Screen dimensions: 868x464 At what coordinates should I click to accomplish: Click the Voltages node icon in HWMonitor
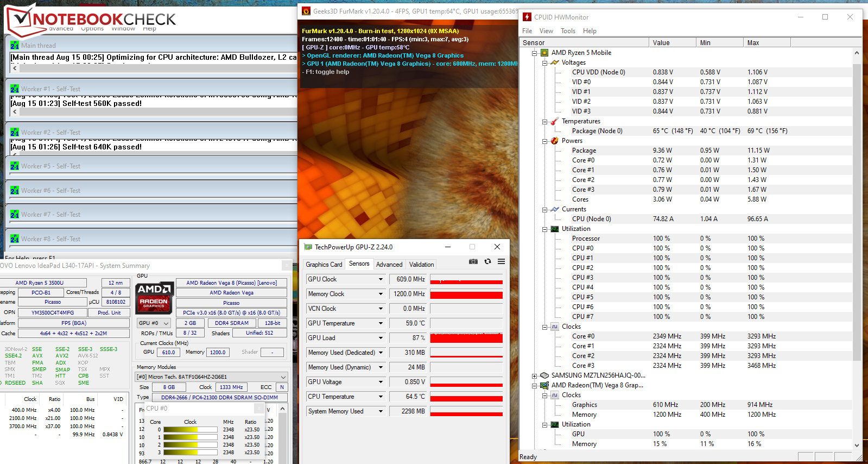[x=555, y=62]
